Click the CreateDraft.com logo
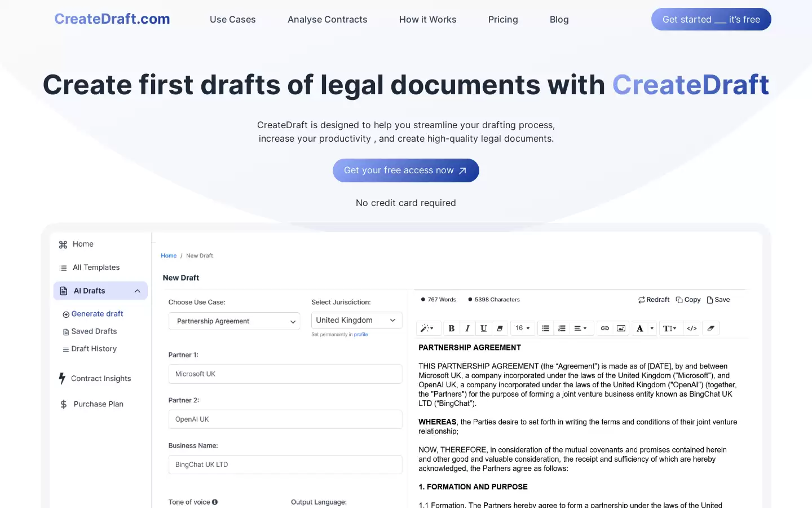This screenshot has width=812, height=508. (x=112, y=19)
